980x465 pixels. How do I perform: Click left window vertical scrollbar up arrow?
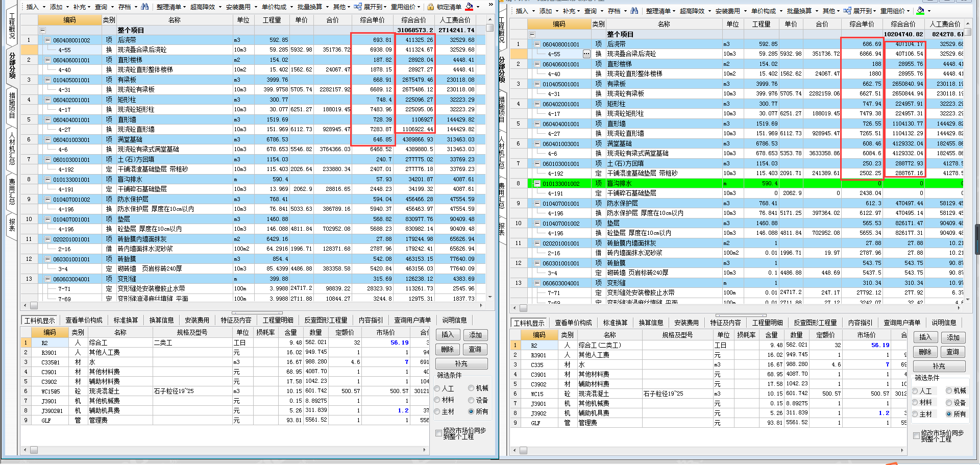tap(490, 19)
